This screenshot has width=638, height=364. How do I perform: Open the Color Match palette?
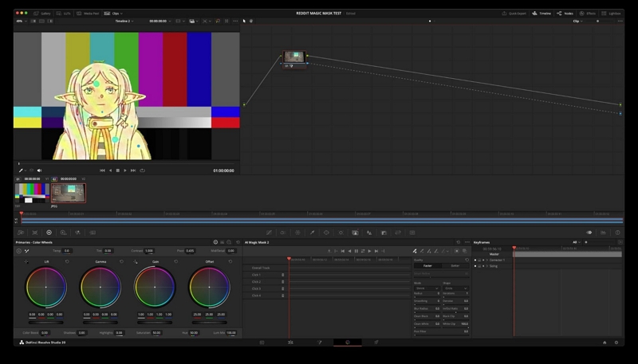tap(35, 233)
